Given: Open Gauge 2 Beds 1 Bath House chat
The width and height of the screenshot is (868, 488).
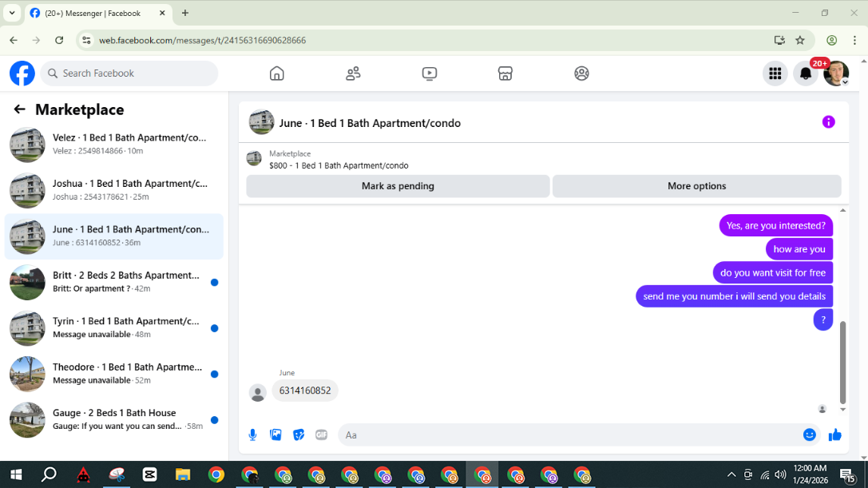Looking at the screenshot, I should [114, 420].
